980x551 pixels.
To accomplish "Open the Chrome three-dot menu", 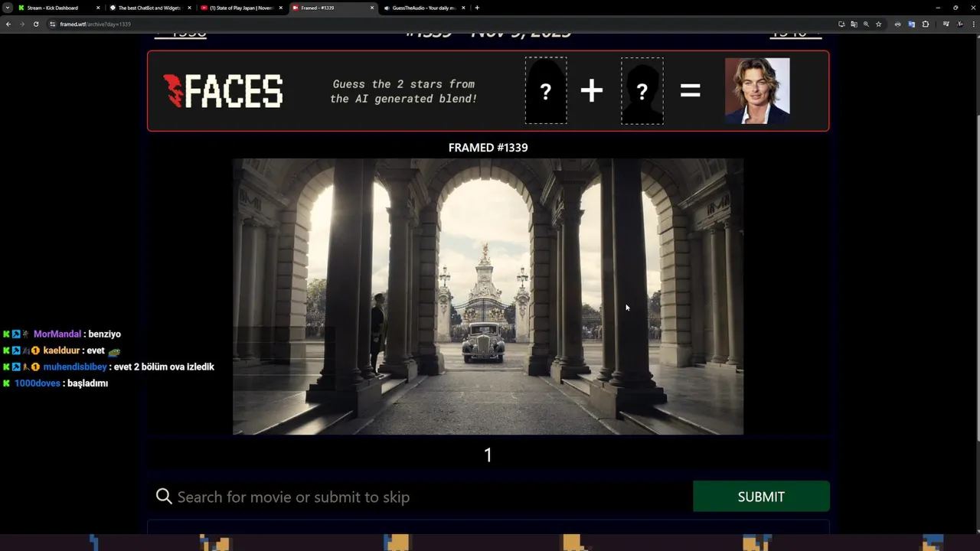I will 974,24.
